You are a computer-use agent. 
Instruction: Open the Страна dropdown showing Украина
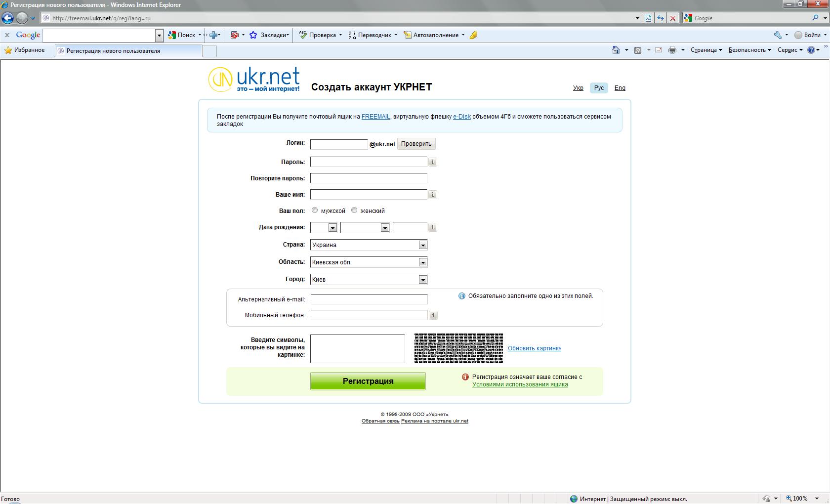coord(369,245)
